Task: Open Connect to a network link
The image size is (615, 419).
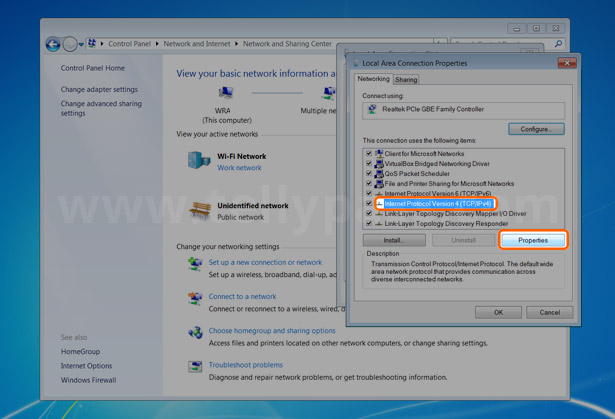Action: tap(242, 297)
